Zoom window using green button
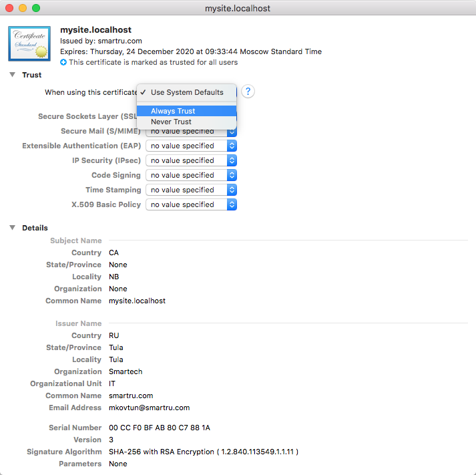The height and width of the screenshot is (475, 476). tap(36, 8)
